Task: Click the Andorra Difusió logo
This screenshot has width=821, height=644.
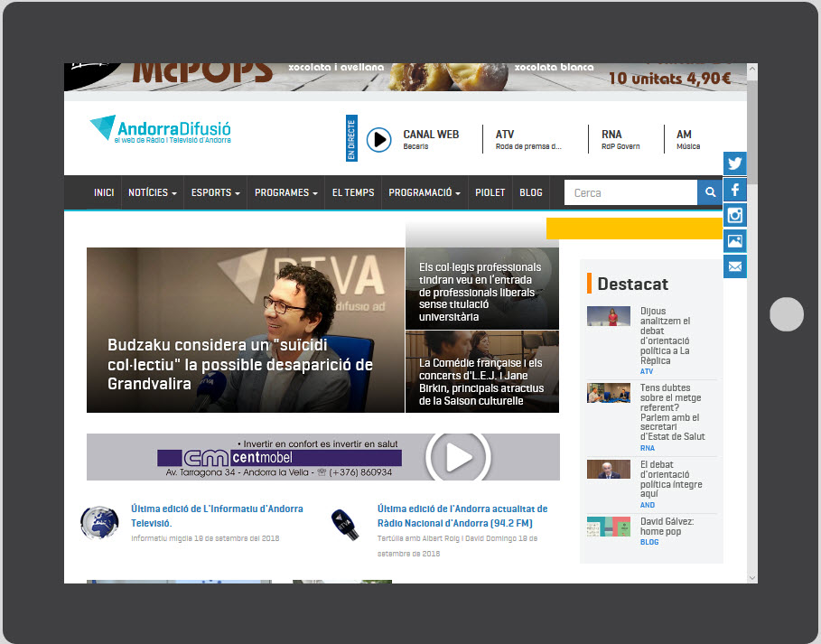Action: 161,130
